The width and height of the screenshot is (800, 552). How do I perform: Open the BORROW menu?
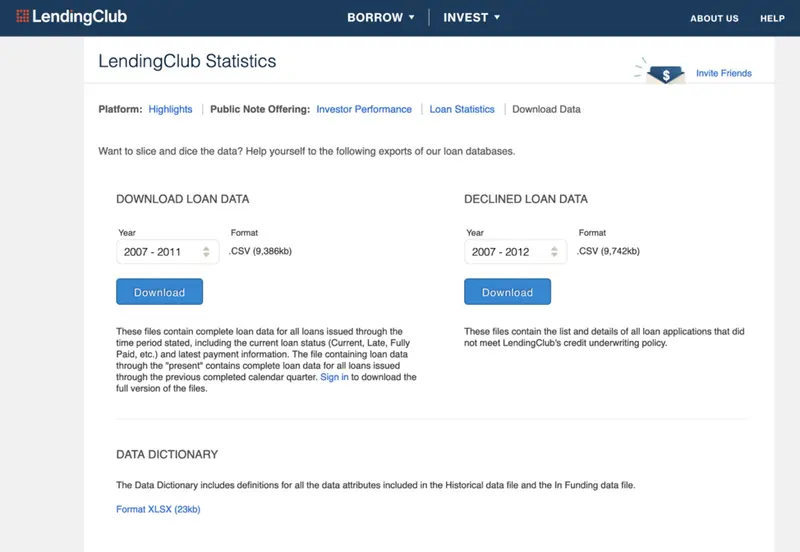pos(381,17)
